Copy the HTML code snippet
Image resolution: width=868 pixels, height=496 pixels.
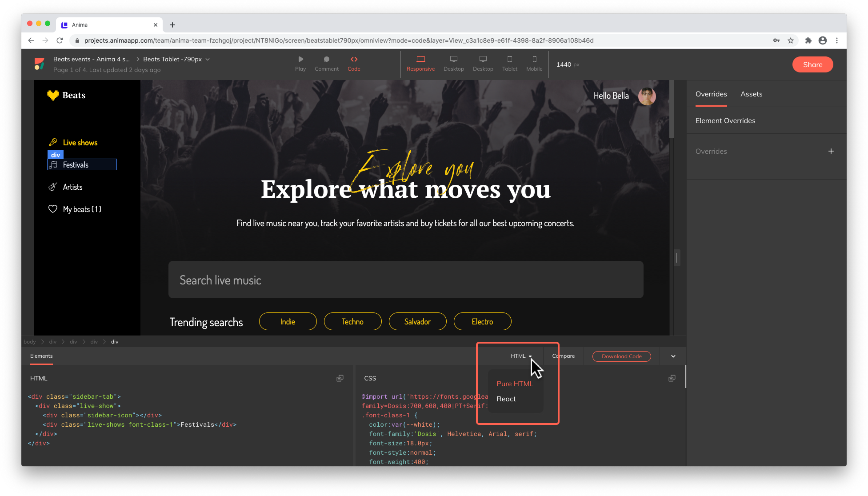[340, 378]
